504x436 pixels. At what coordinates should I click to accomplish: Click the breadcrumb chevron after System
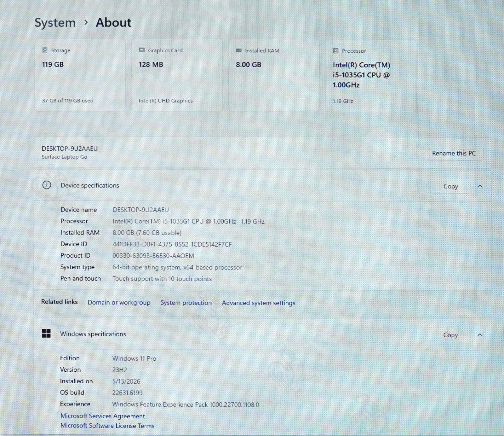(x=86, y=22)
